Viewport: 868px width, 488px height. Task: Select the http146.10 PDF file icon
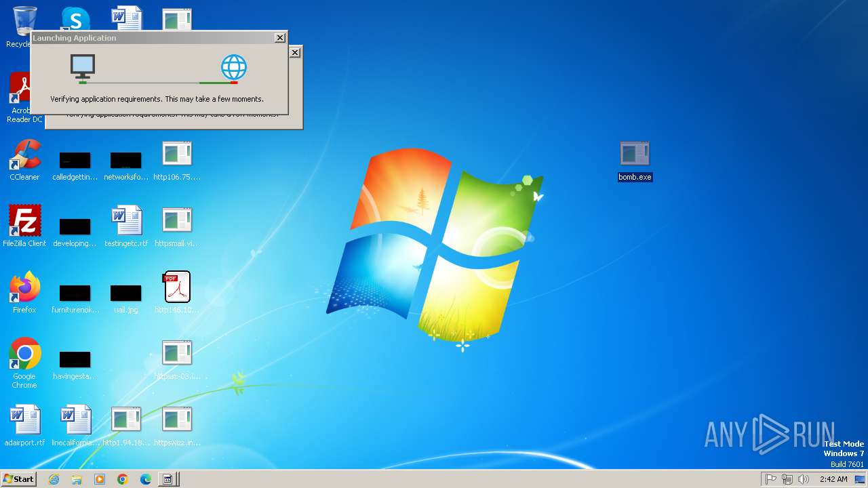tap(177, 293)
